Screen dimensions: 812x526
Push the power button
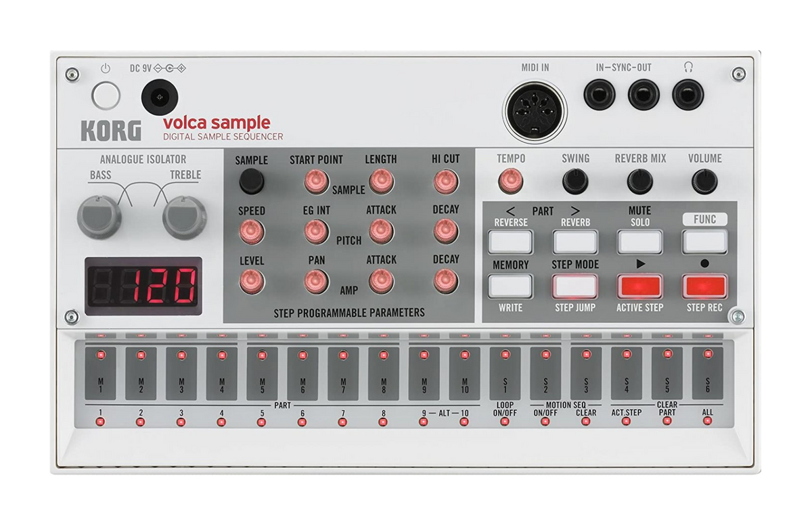(x=106, y=96)
